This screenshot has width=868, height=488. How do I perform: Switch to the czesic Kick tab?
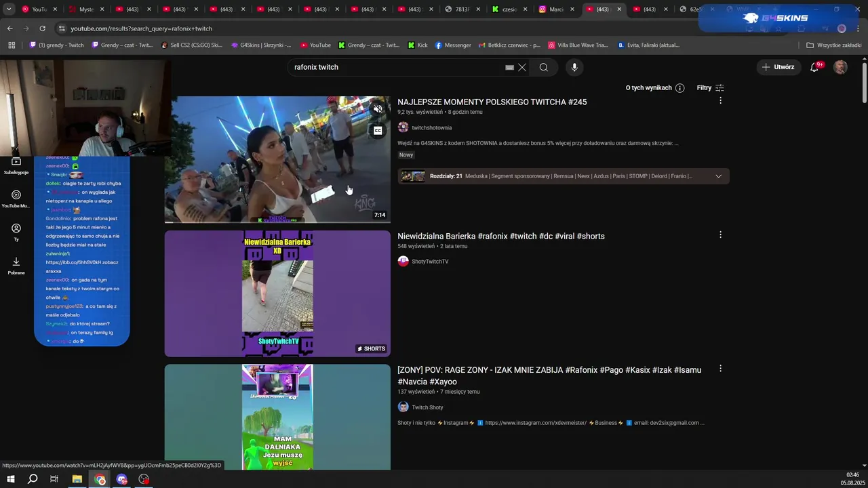(x=510, y=9)
